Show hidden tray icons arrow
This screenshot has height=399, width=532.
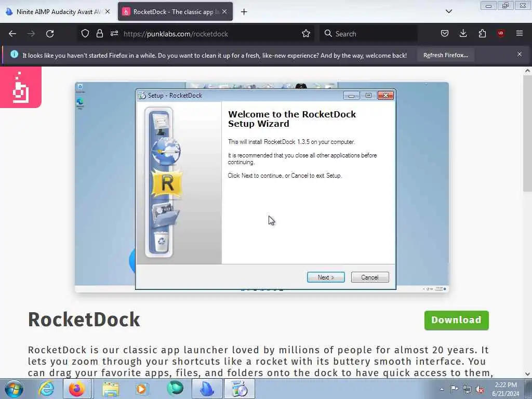point(442,390)
